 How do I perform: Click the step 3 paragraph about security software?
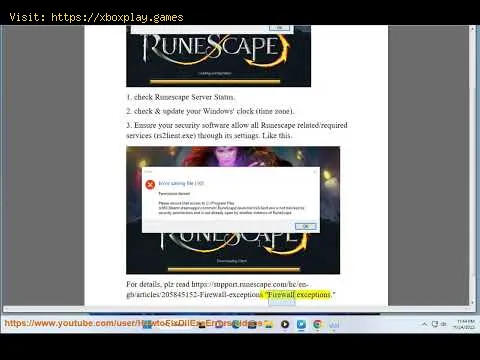[x=237, y=130]
